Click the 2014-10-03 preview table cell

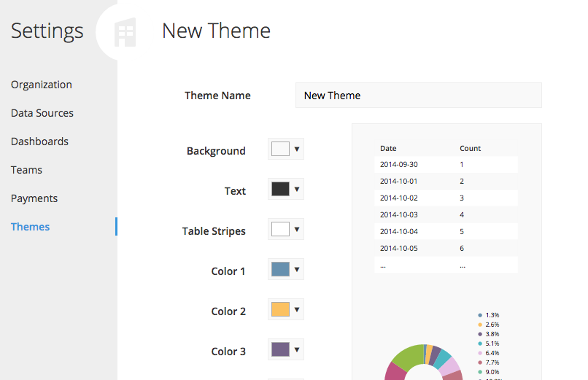click(398, 214)
